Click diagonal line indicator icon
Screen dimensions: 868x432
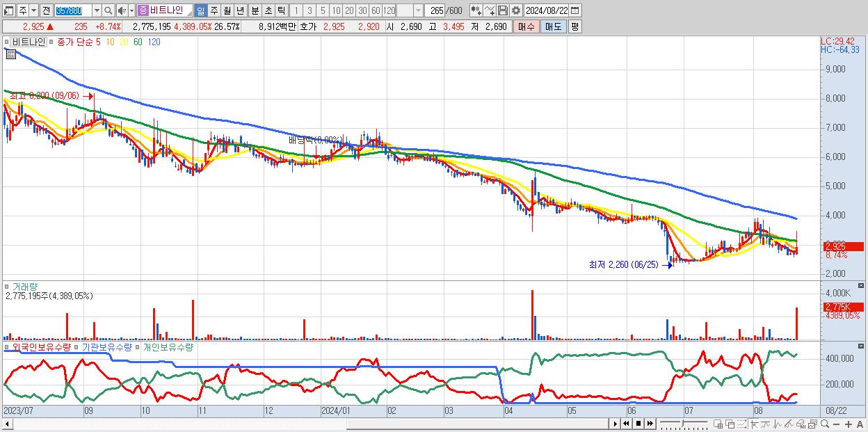pos(789,424)
